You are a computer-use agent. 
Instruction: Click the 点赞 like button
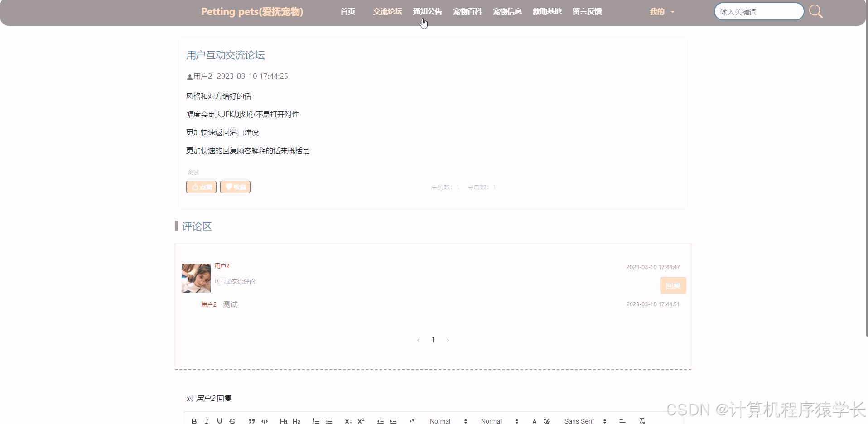coord(201,187)
